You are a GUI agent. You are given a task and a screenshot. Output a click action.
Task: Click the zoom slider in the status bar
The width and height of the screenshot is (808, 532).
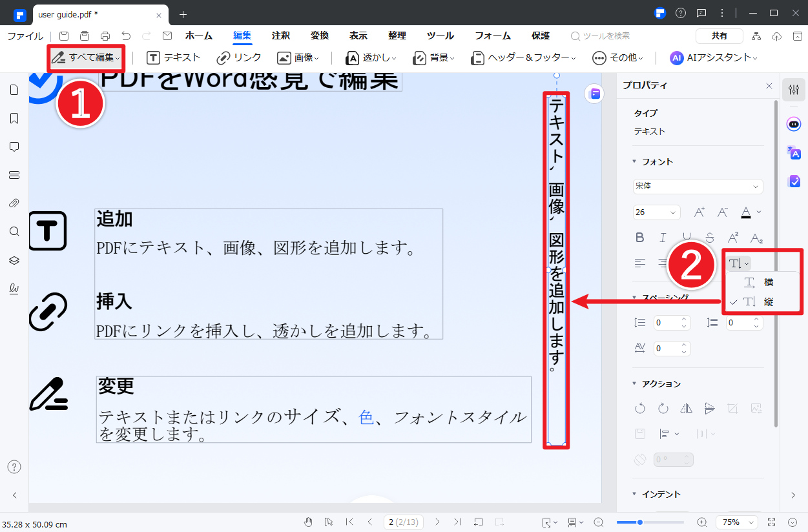point(650,522)
